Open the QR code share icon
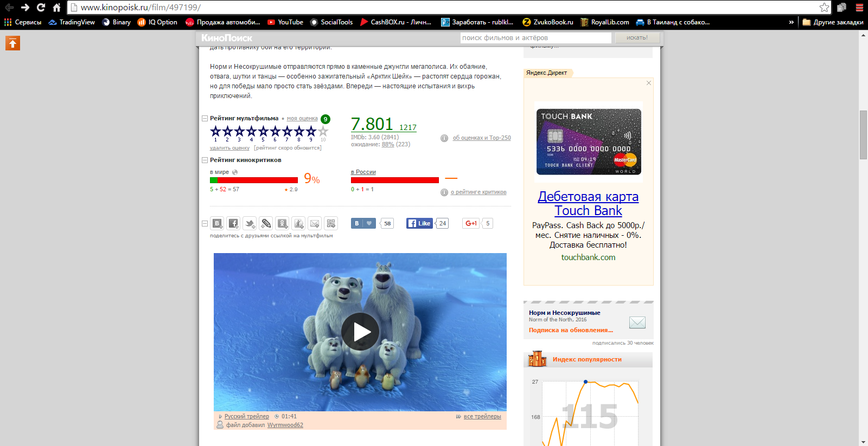This screenshot has height=446, width=868. [331, 223]
